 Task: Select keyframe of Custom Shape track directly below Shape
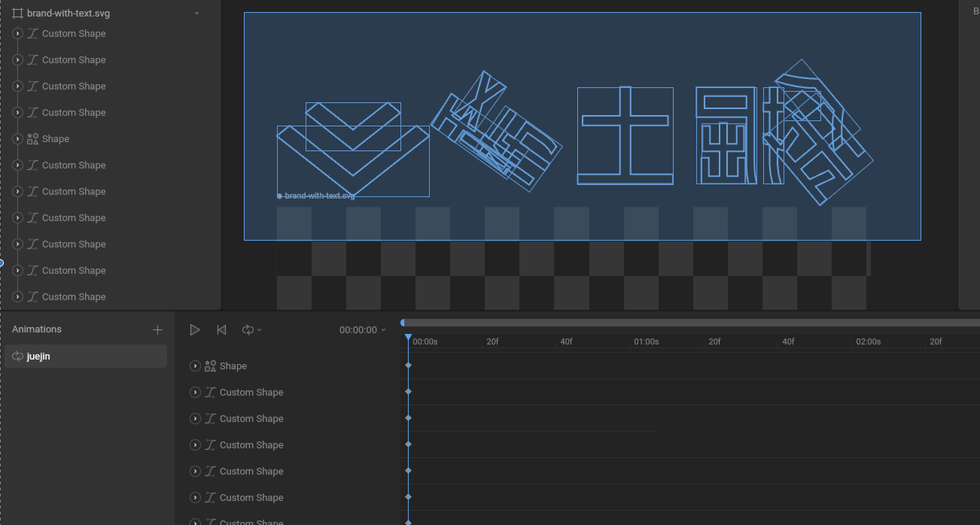point(408,391)
